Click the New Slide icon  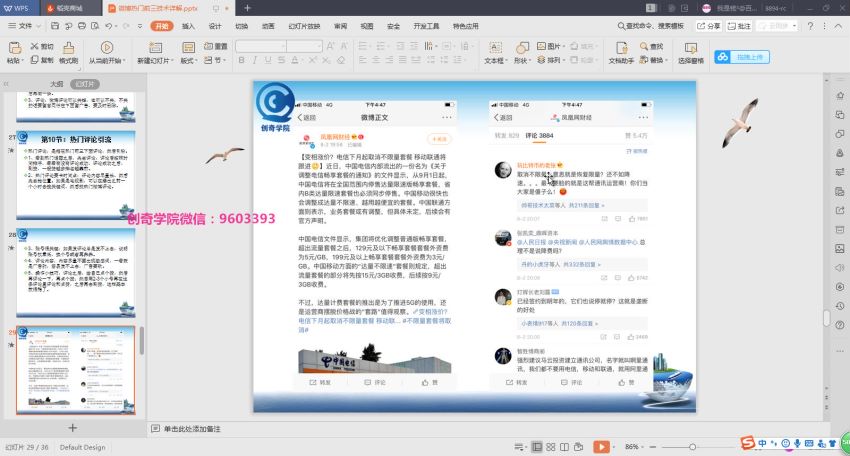click(156, 48)
